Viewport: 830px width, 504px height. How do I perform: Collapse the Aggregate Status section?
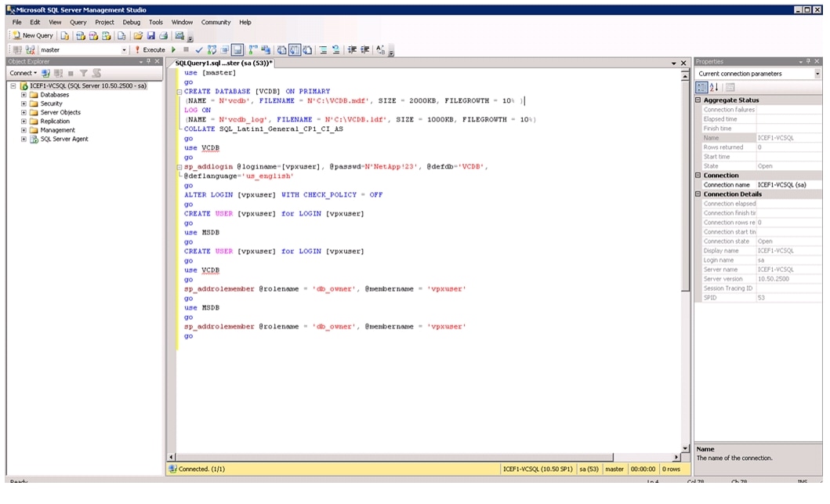698,100
